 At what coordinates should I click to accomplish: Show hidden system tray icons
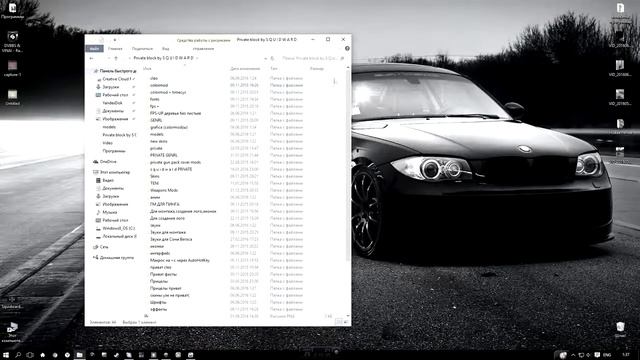pyautogui.click(x=573, y=355)
